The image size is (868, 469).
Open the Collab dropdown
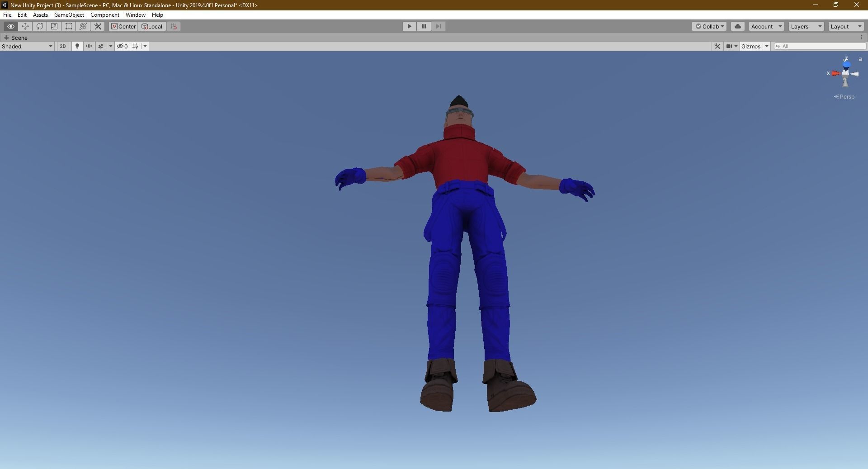(x=709, y=26)
